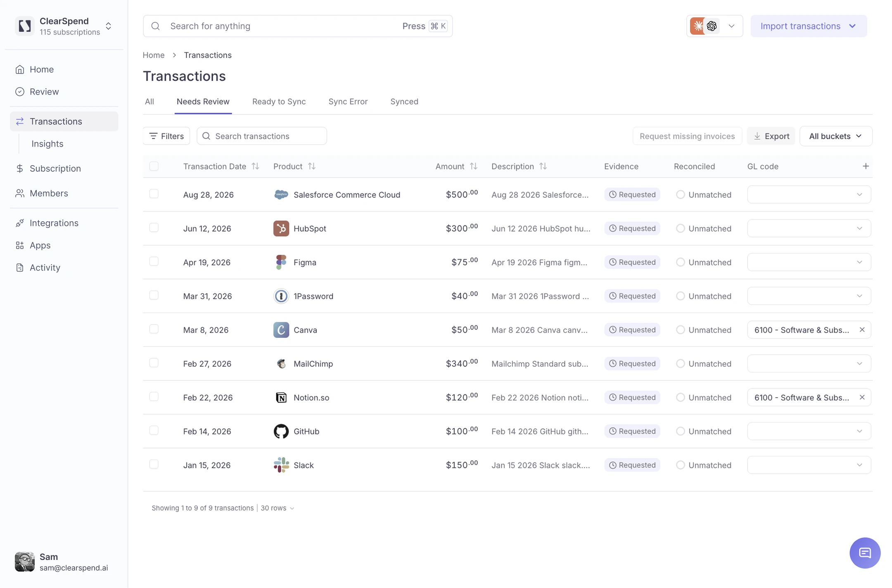The height and width of the screenshot is (588, 892).
Task: Click the GitHub product logo
Action: click(281, 432)
